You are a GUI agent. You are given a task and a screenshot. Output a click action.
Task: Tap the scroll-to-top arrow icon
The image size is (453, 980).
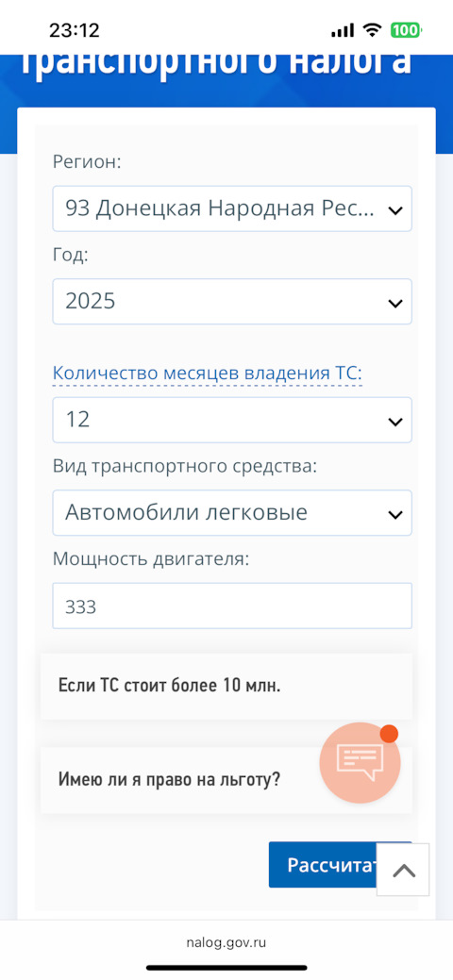404,870
